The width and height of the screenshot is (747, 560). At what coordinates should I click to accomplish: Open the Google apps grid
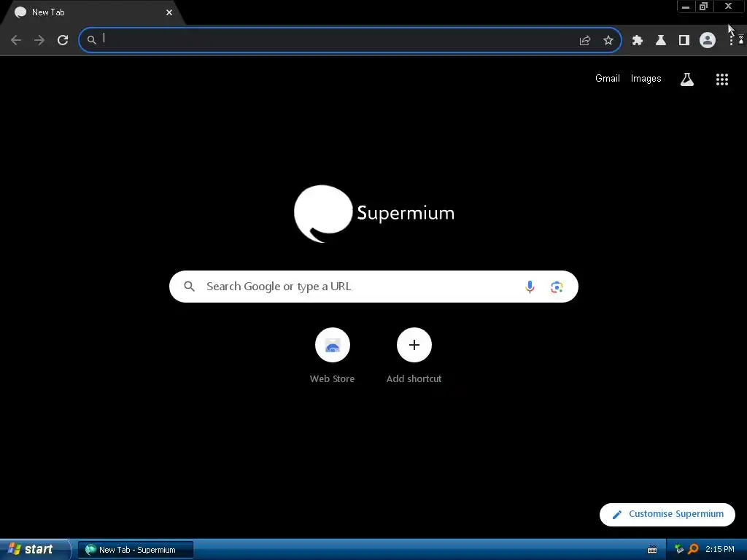coord(722,79)
